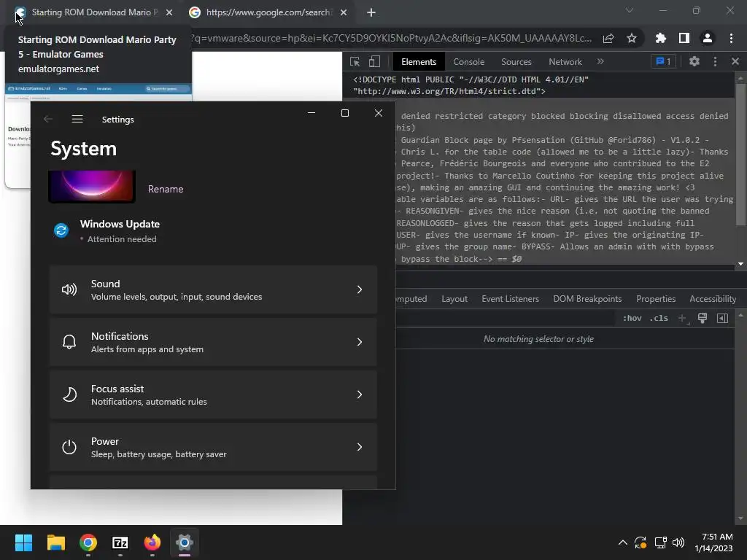Focus the styles filter input field

coord(505,318)
